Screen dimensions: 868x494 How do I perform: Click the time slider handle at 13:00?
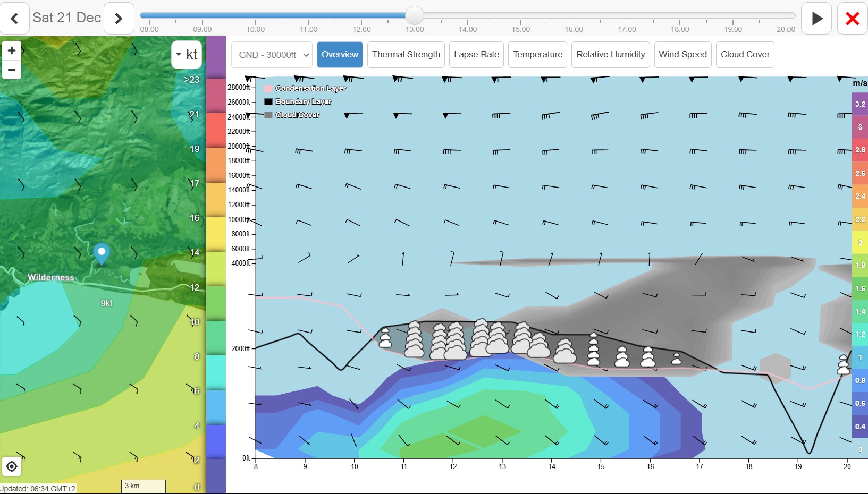[415, 15]
